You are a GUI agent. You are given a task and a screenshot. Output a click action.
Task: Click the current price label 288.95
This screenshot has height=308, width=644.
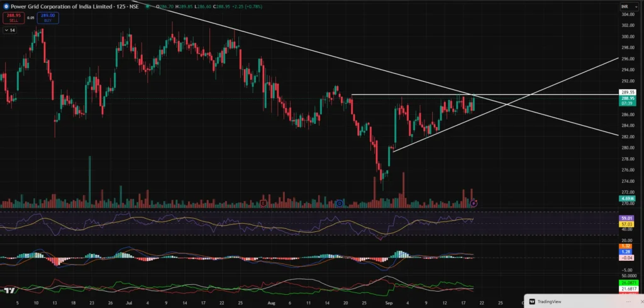point(628,99)
